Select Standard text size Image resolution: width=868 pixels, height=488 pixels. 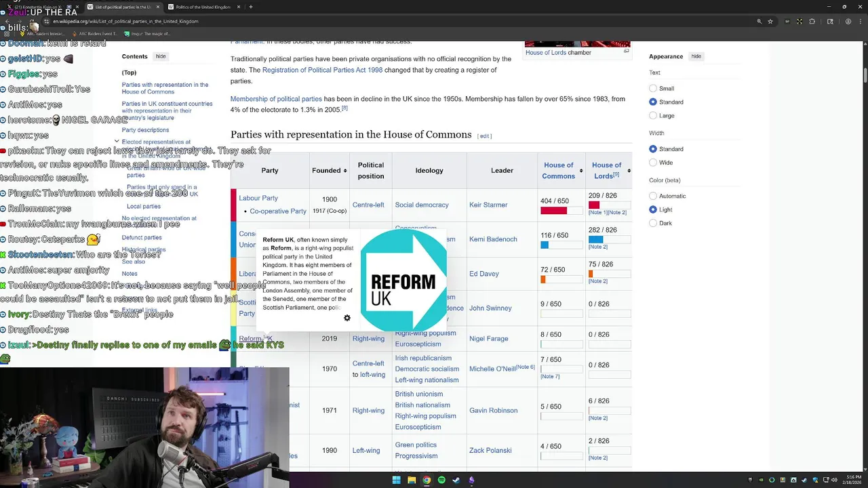click(653, 102)
